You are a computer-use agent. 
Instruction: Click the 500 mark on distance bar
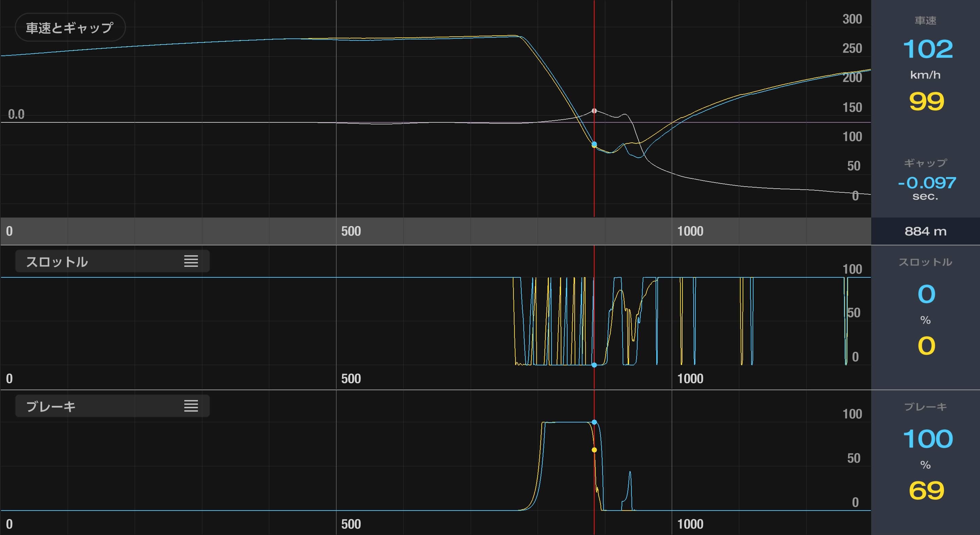[350, 231]
